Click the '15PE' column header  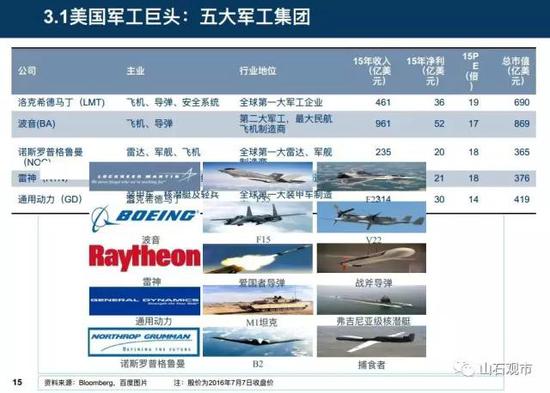471,71
